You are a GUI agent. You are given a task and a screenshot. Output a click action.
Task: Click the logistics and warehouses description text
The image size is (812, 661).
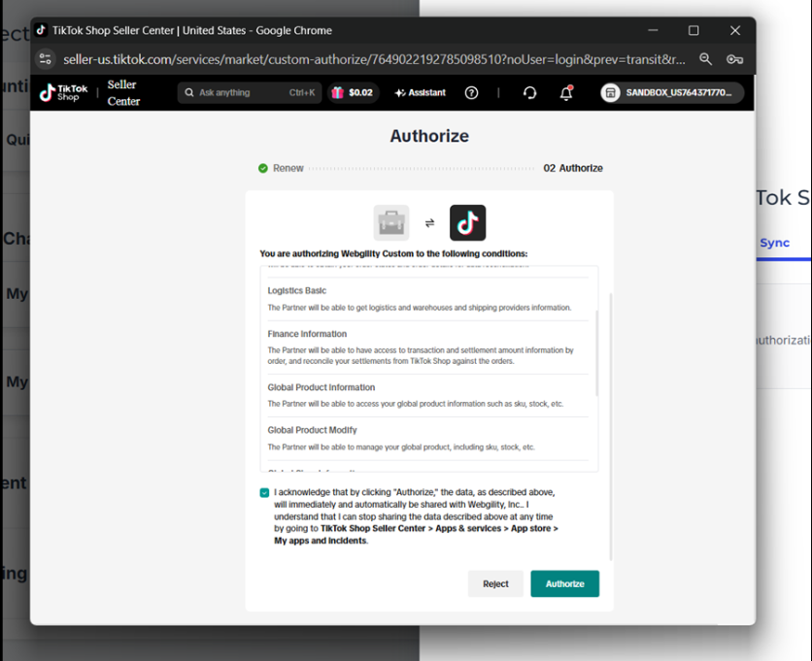pos(419,308)
